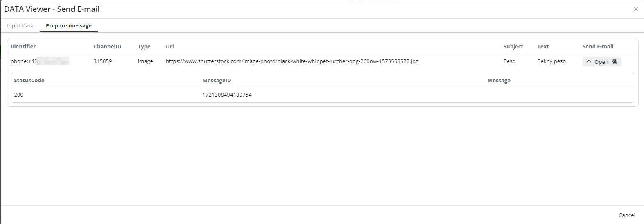The image size is (644, 224).
Task: Select the MessageID value 1721308494180754
Action: pyautogui.click(x=227, y=95)
